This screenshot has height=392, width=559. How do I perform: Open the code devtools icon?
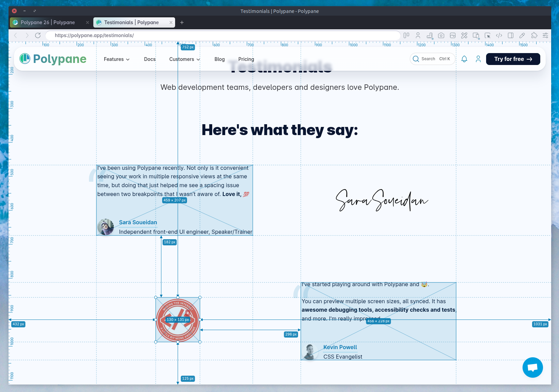tap(499, 35)
